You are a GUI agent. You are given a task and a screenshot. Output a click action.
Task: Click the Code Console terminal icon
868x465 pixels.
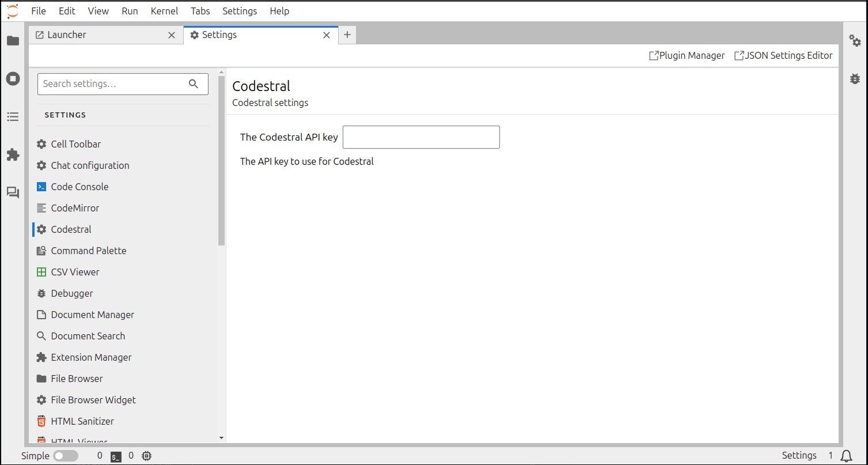pyautogui.click(x=41, y=187)
